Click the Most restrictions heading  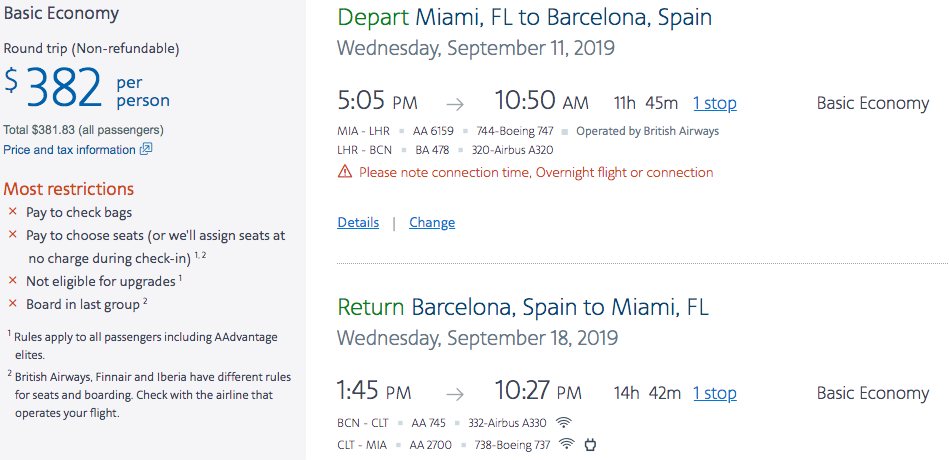pos(69,189)
